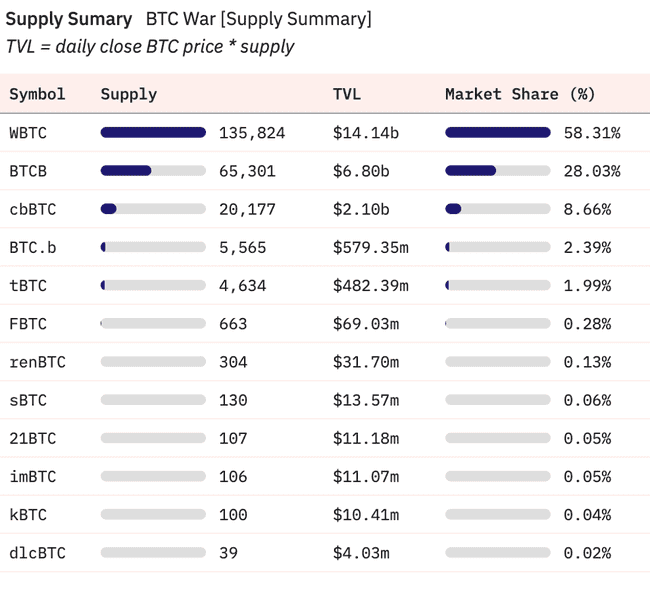Sort by Market Share (%) header

tap(520, 95)
